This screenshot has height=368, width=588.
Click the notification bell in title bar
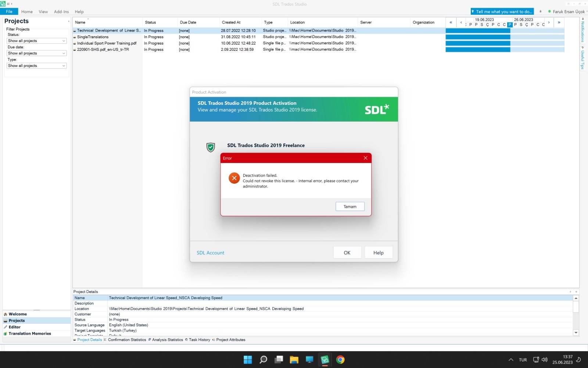[x=540, y=11]
